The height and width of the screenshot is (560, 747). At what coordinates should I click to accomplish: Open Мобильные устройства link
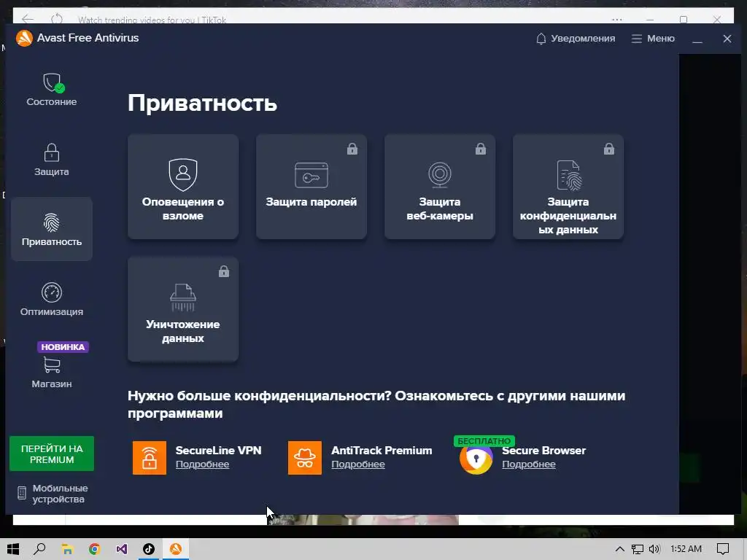coord(53,494)
